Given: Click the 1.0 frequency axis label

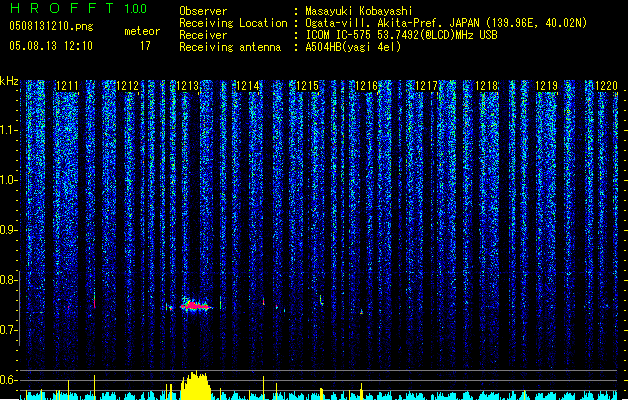Looking at the screenshot, I should click(x=8, y=180).
